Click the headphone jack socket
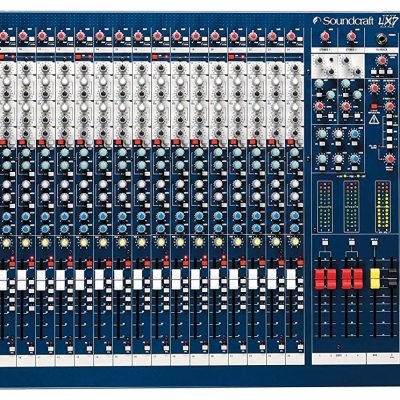Viewport: 400px width, 400px height. 381,38
